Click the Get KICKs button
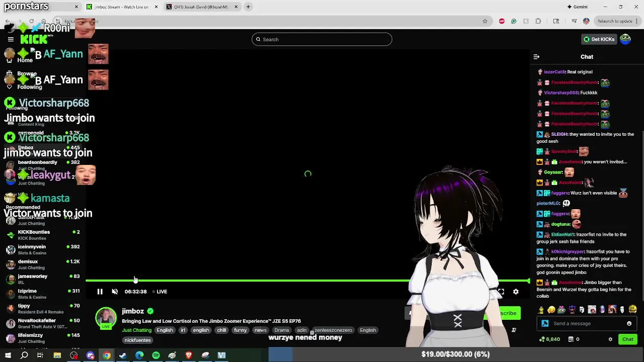This screenshot has height=362, width=644. tap(599, 39)
